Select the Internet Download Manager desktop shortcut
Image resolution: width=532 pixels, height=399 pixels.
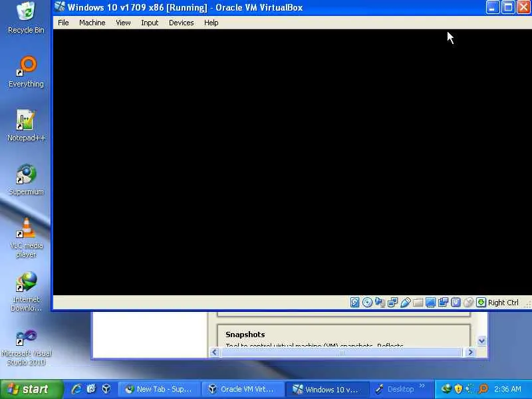(26, 292)
